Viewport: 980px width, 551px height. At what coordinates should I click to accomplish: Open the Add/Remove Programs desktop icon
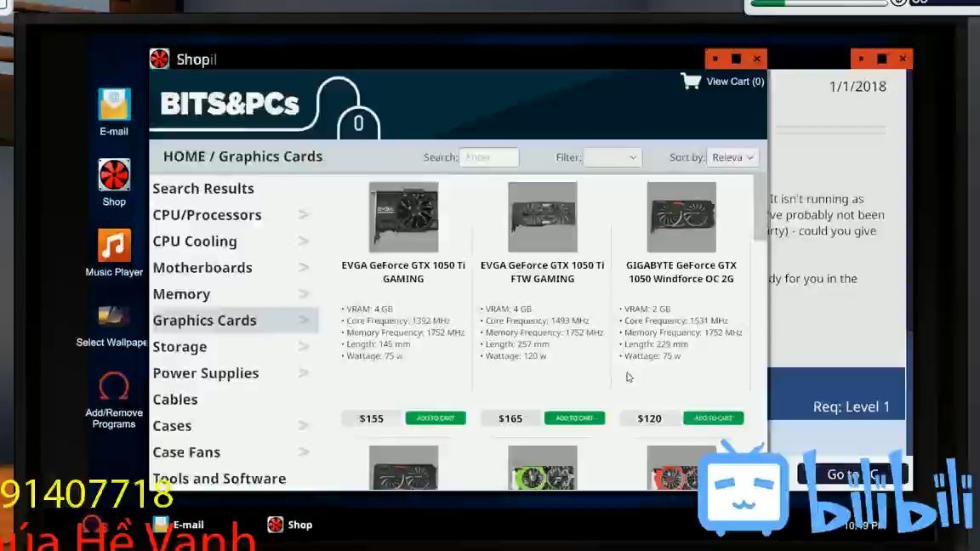114,400
